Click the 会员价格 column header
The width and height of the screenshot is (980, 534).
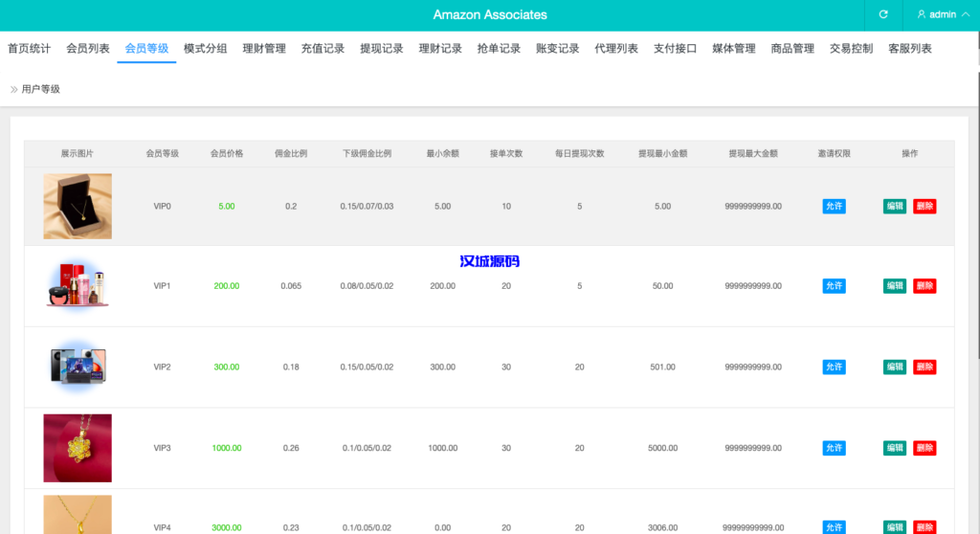tap(227, 154)
